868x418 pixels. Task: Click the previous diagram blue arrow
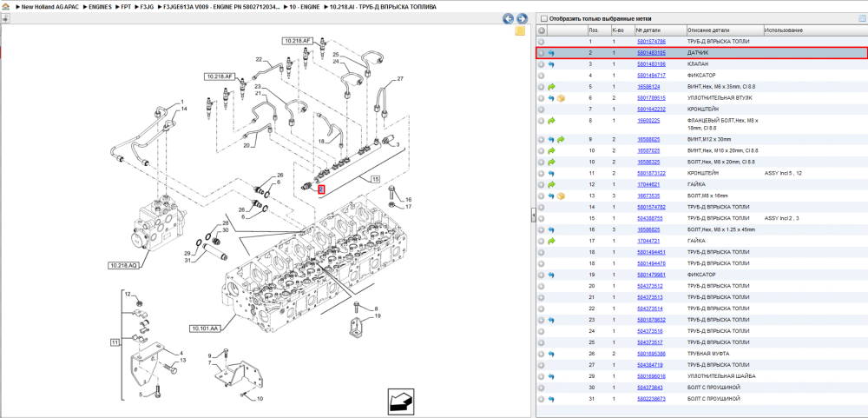point(508,19)
